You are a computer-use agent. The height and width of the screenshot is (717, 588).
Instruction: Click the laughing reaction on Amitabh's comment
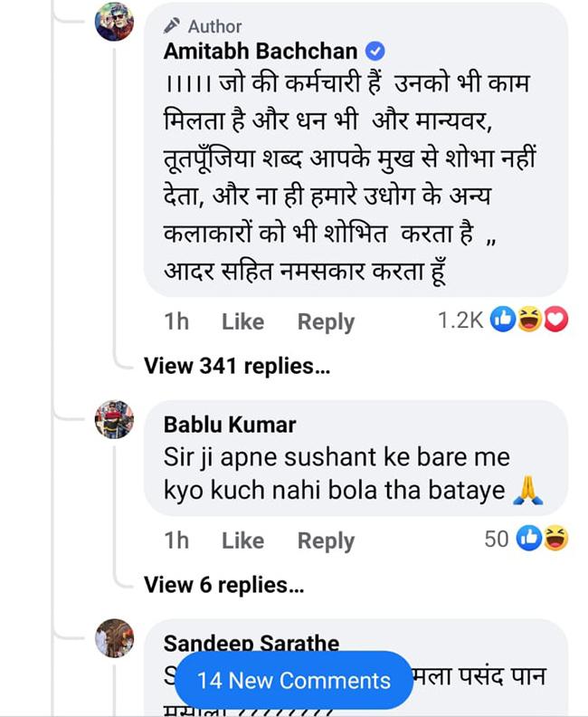point(530,320)
